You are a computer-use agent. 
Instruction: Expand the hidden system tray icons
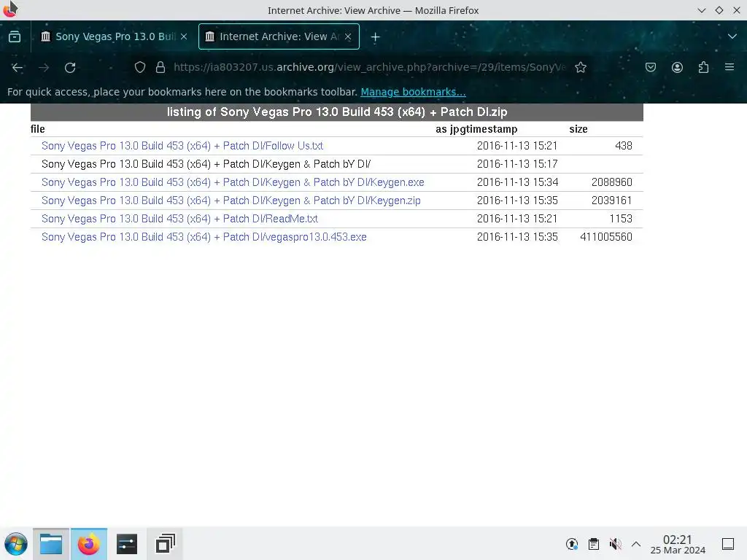636,544
